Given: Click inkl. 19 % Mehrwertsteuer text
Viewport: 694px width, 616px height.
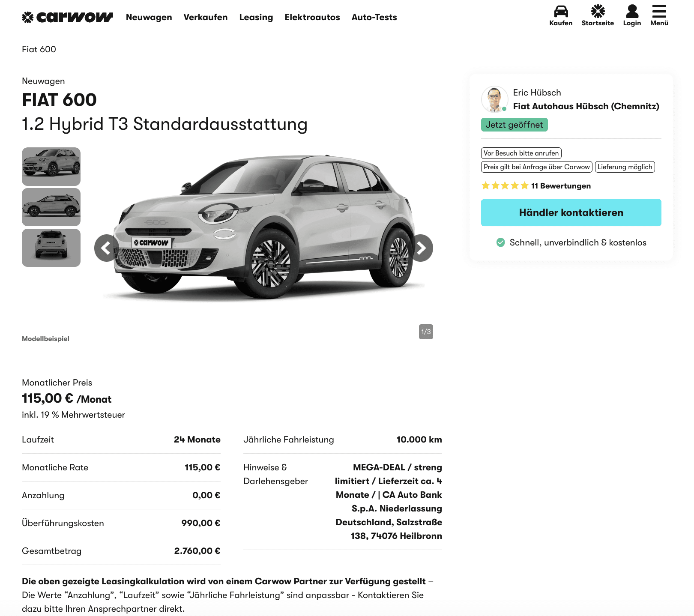Looking at the screenshot, I should pos(73,415).
